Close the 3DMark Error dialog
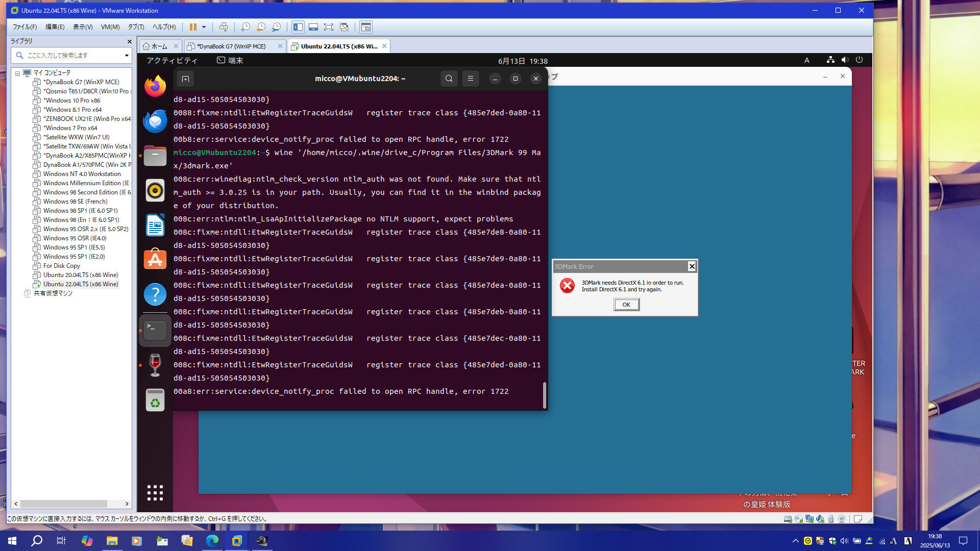This screenshot has height=551, width=980. (692, 266)
